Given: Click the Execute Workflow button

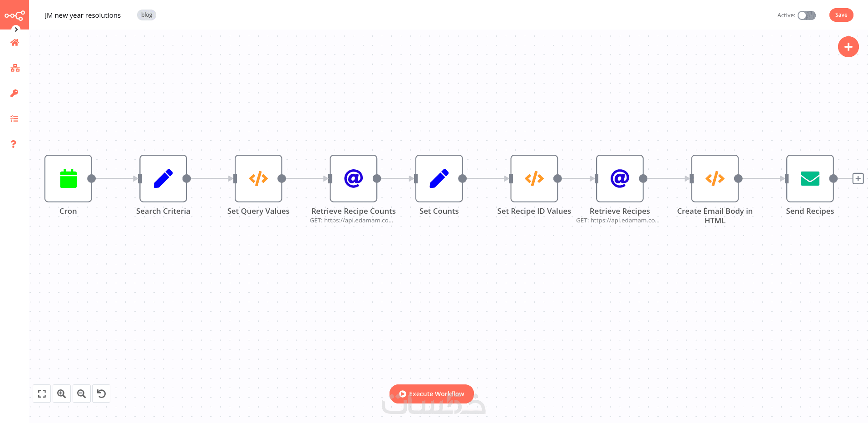Looking at the screenshot, I should (431, 394).
